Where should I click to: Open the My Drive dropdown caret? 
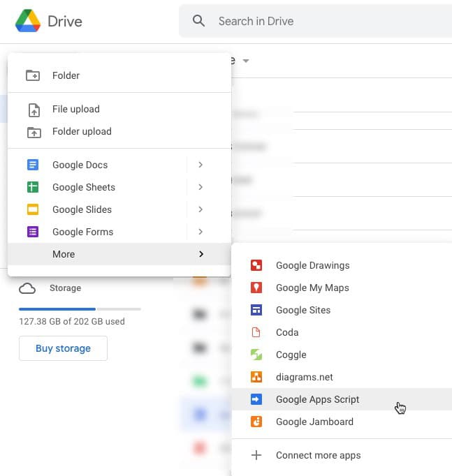coord(246,61)
